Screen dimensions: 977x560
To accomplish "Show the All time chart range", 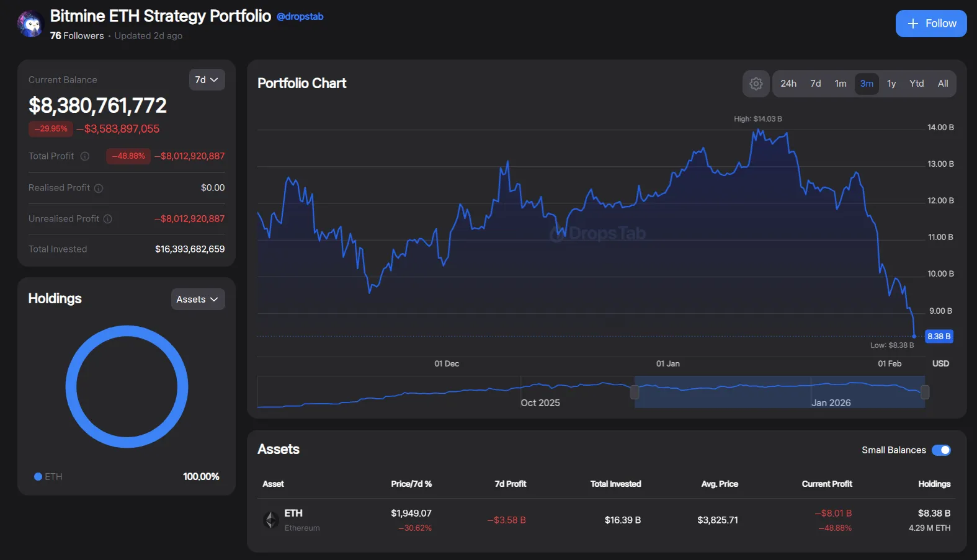I will [x=943, y=84].
